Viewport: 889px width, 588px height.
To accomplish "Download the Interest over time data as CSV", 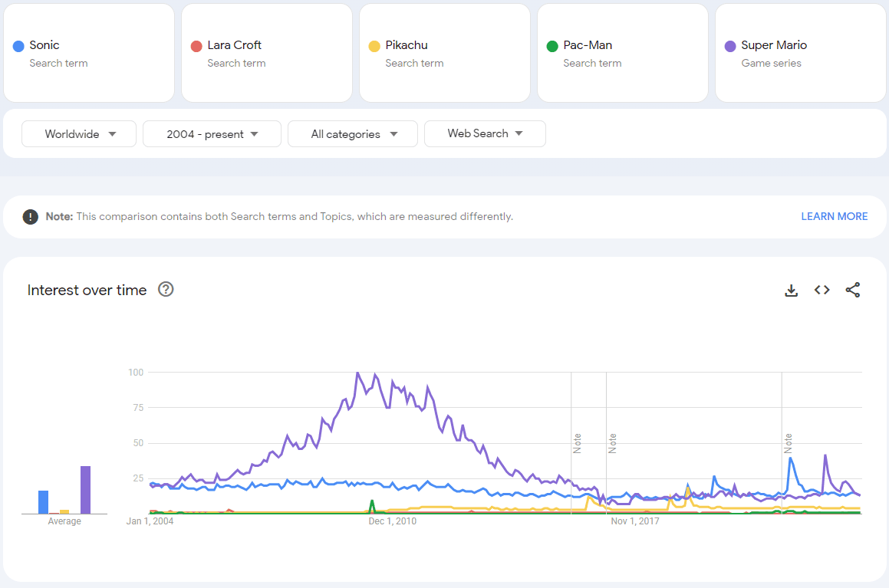I will [x=791, y=291].
